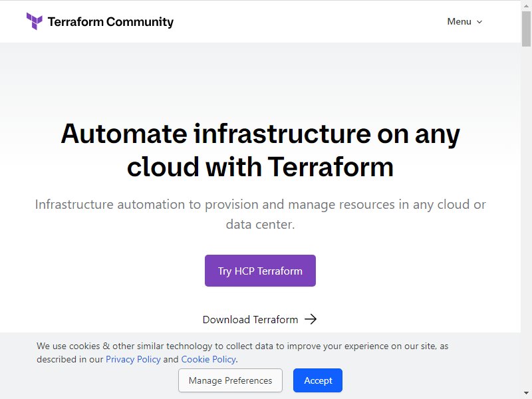
Task: Open the Cookie Policy link
Action: [x=208, y=359]
